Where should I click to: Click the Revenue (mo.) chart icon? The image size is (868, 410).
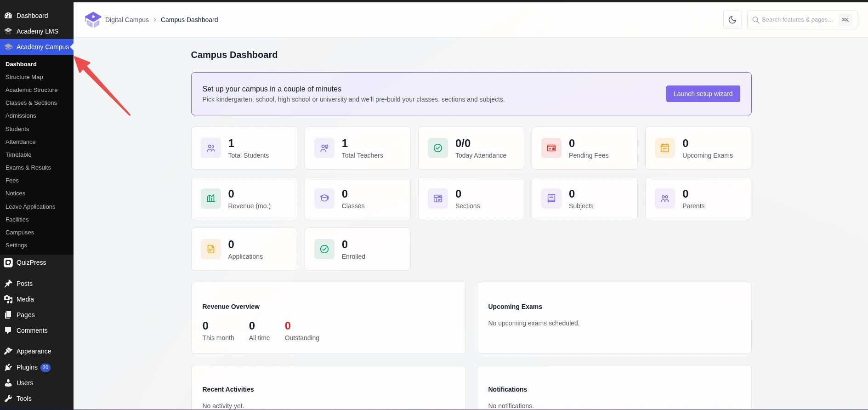(211, 199)
